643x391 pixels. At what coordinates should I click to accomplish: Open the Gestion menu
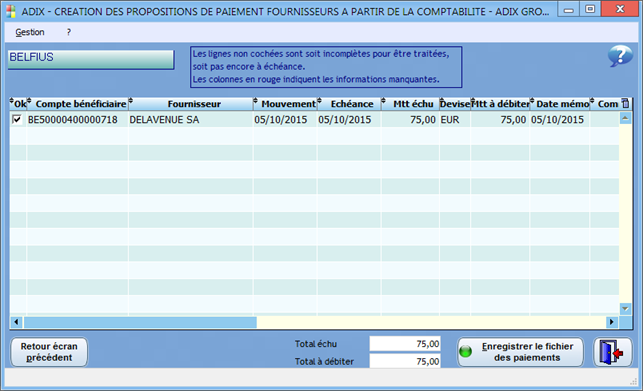tap(30, 32)
